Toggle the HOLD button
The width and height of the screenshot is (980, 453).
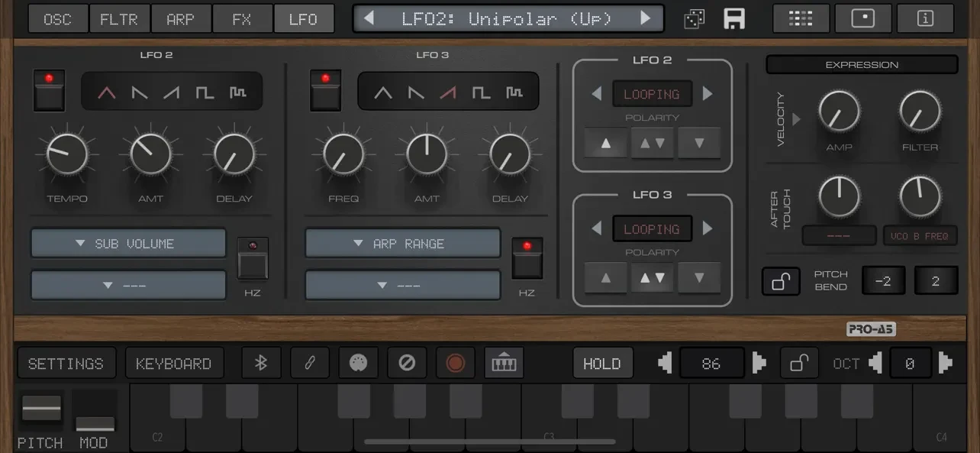(602, 364)
